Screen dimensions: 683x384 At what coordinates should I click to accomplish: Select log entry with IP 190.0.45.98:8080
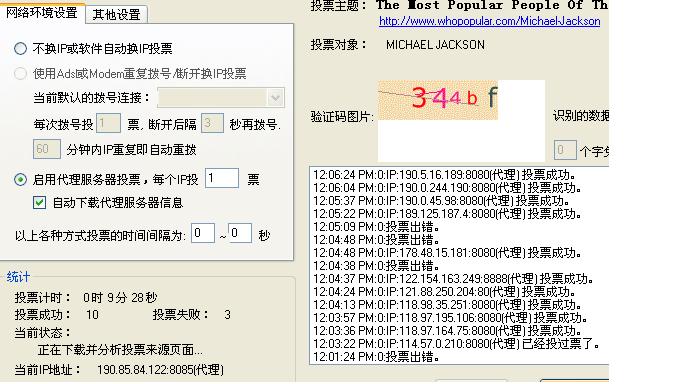coord(441,201)
